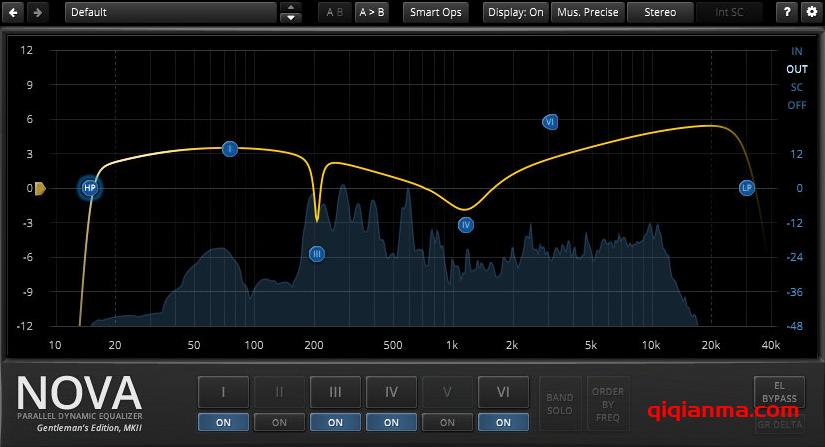Select the HP filter node
The image size is (825, 447).
point(90,187)
